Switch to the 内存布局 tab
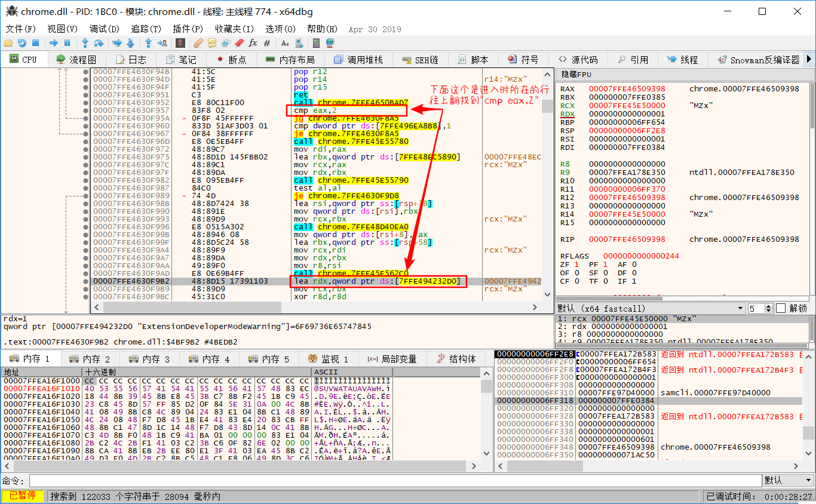816x504 pixels. pos(290,60)
